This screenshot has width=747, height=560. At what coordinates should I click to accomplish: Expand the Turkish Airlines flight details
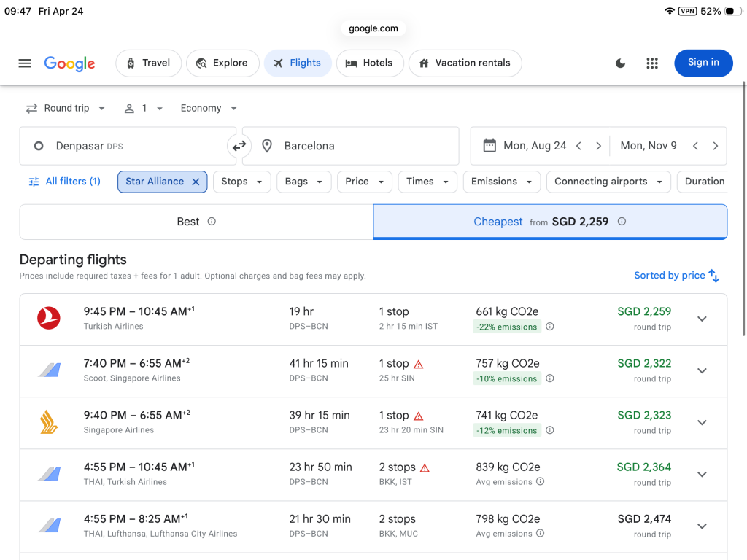point(702,319)
